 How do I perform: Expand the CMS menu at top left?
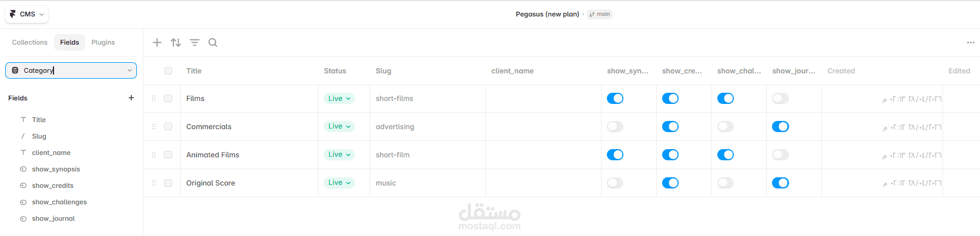click(x=27, y=14)
